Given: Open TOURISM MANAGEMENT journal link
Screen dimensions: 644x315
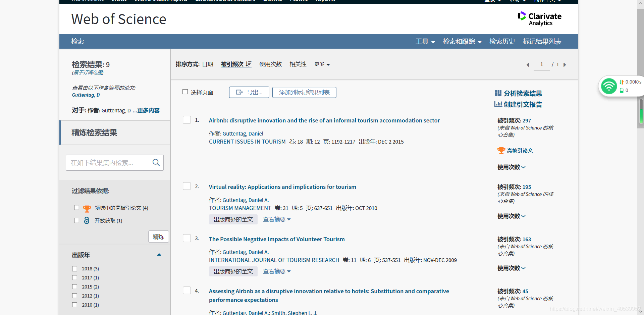Looking at the screenshot, I should pyautogui.click(x=240, y=208).
